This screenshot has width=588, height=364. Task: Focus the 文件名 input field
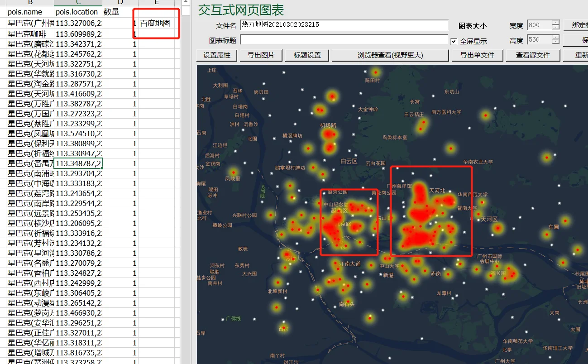pos(344,25)
